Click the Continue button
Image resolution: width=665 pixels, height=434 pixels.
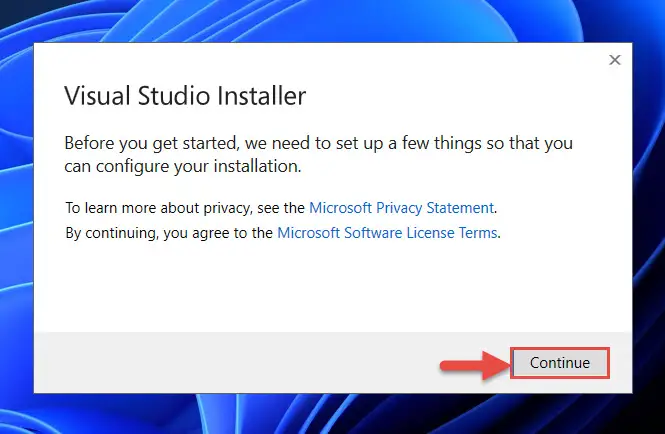pyautogui.click(x=560, y=363)
